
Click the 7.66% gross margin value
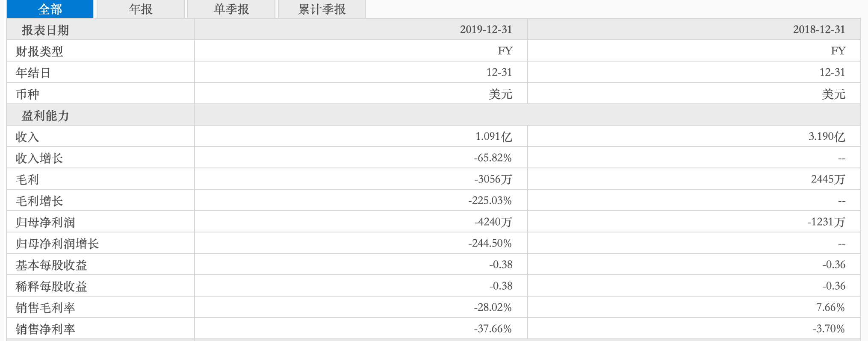pos(830,307)
